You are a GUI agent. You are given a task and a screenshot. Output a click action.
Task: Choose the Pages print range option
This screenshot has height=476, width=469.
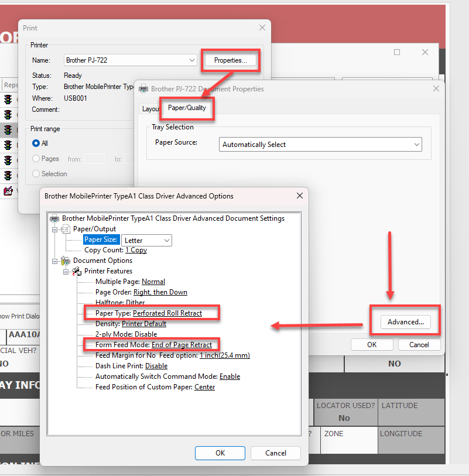tap(36, 159)
